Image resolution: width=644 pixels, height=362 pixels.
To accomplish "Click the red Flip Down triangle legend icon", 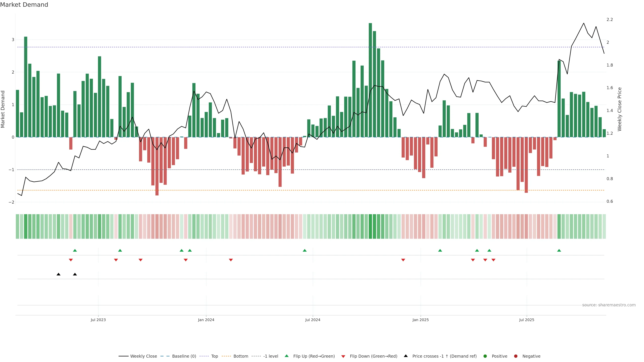I will pyautogui.click(x=343, y=356).
